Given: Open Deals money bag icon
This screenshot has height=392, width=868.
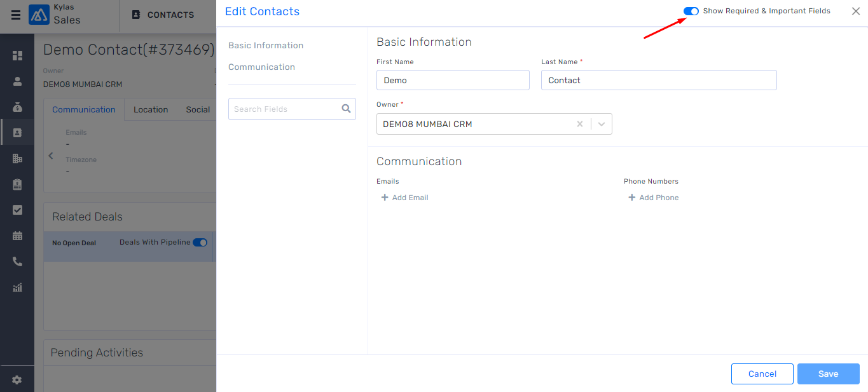Looking at the screenshot, I should pos(17,107).
